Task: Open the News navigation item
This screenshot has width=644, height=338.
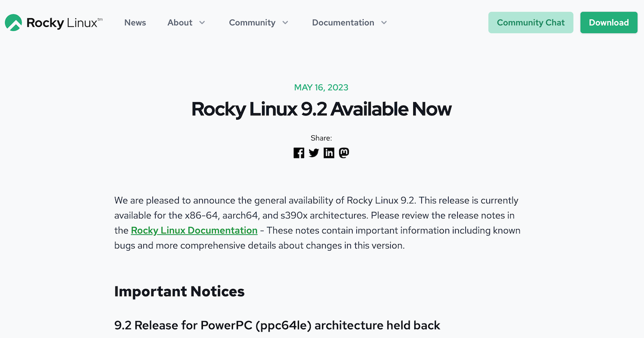Action: click(135, 23)
